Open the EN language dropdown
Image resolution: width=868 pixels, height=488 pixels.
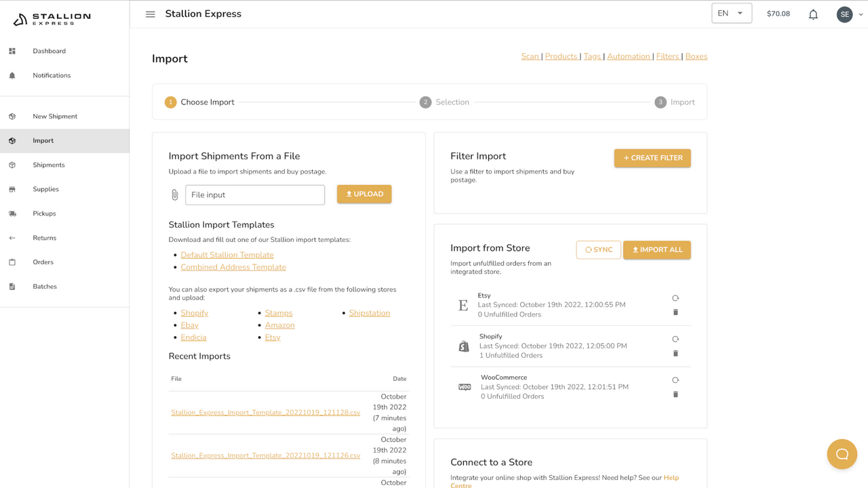731,12
